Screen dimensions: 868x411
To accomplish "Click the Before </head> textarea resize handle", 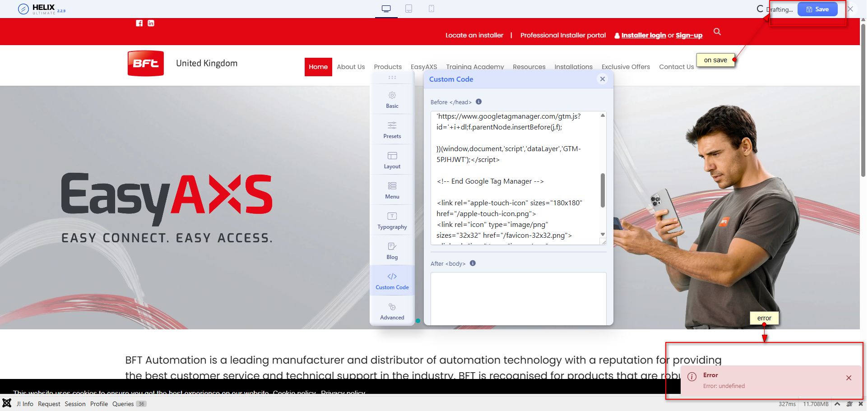I will (603, 242).
